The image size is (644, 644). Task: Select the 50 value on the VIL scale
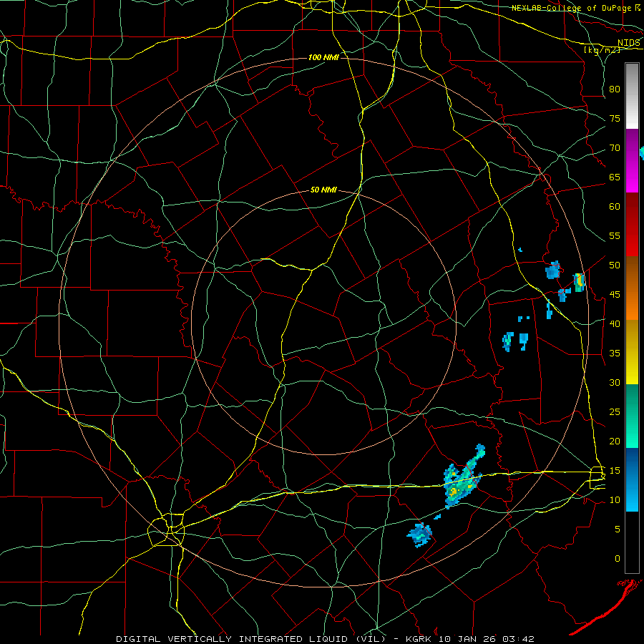[615, 265]
